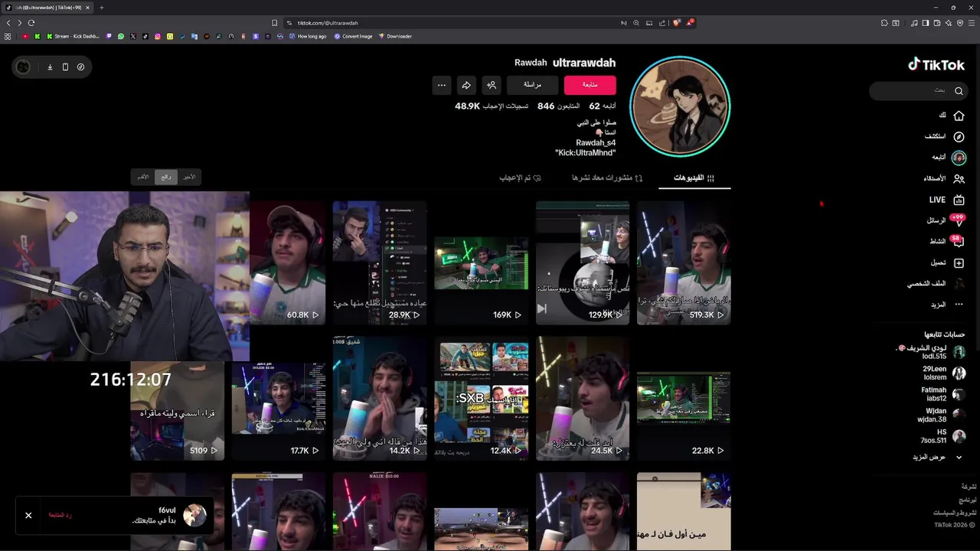Share the ultrarawdah profile via arrow icon
Viewport: 980px width, 551px height.
[x=466, y=85]
